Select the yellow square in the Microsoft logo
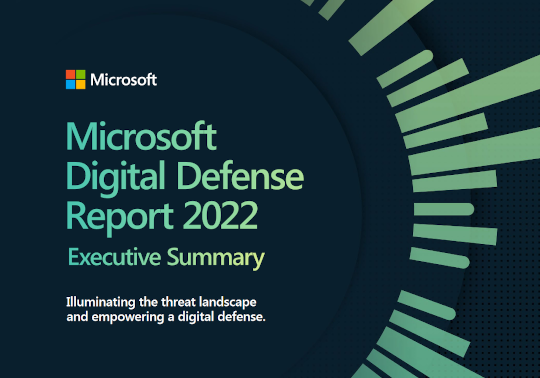The image size is (540, 378). pos(81,85)
